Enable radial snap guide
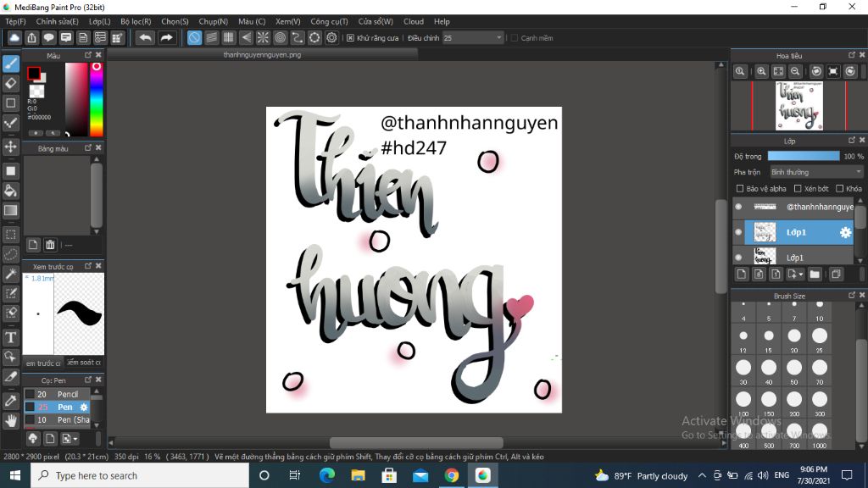 (263, 37)
